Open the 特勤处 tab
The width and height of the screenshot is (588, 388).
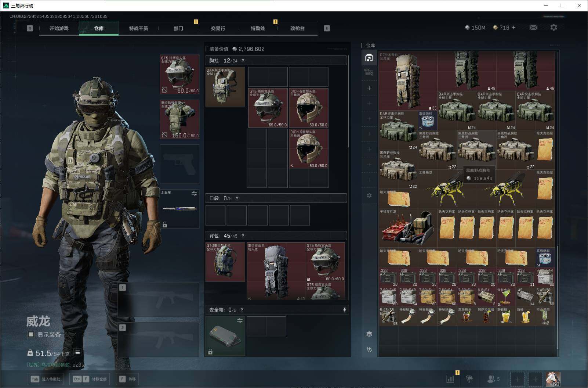pyautogui.click(x=257, y=28)
